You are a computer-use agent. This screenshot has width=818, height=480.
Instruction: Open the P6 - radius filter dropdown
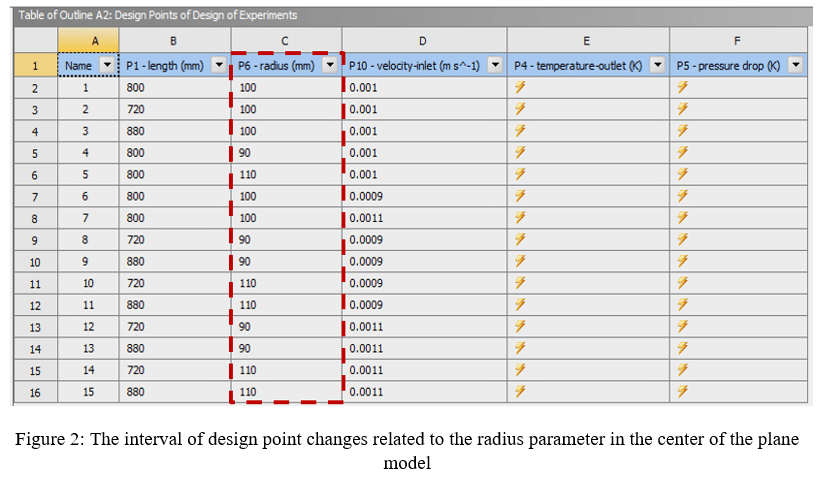[x=331, y=66]
